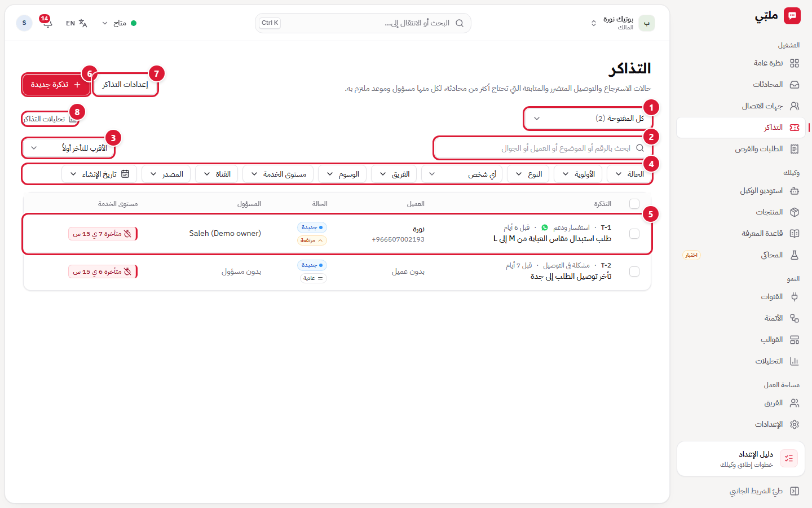Open the متاح availability status dropdown
Screen dimensions: 812x508
[119, 23]
